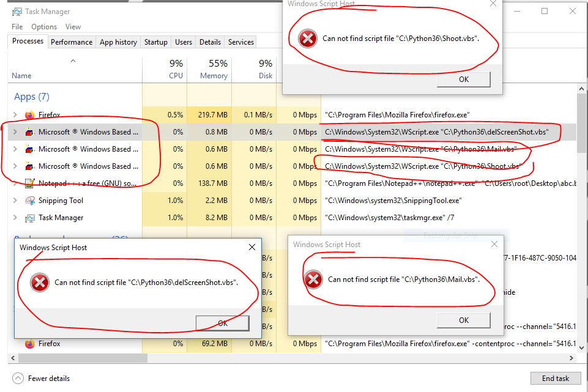
Task: Expand the Mail.vbs WScript process row
Action: (15, 149)
